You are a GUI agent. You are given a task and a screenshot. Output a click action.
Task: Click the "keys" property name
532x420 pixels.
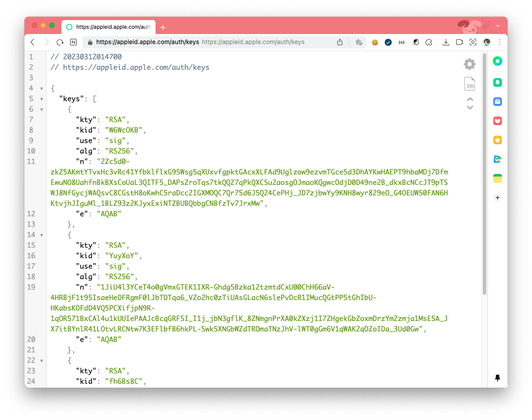click(x=71, y=99)
